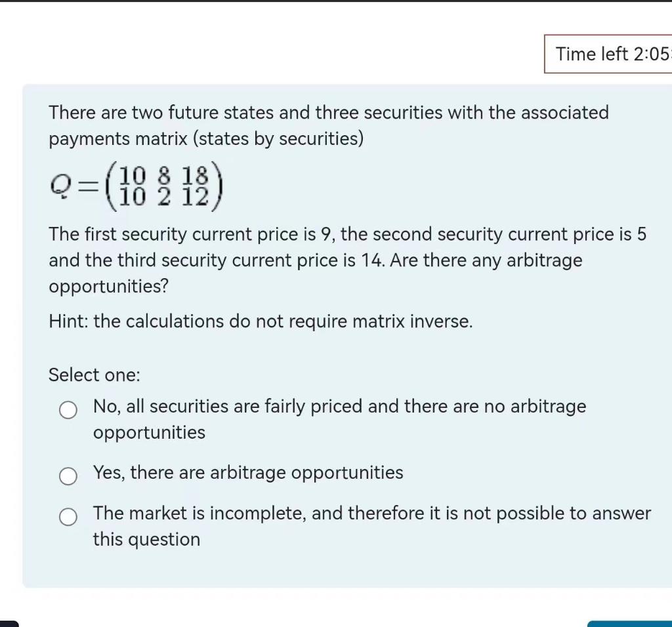Select the 'No, all securities are fairly priced' radio button
The image size is (672, 627).
68,409
